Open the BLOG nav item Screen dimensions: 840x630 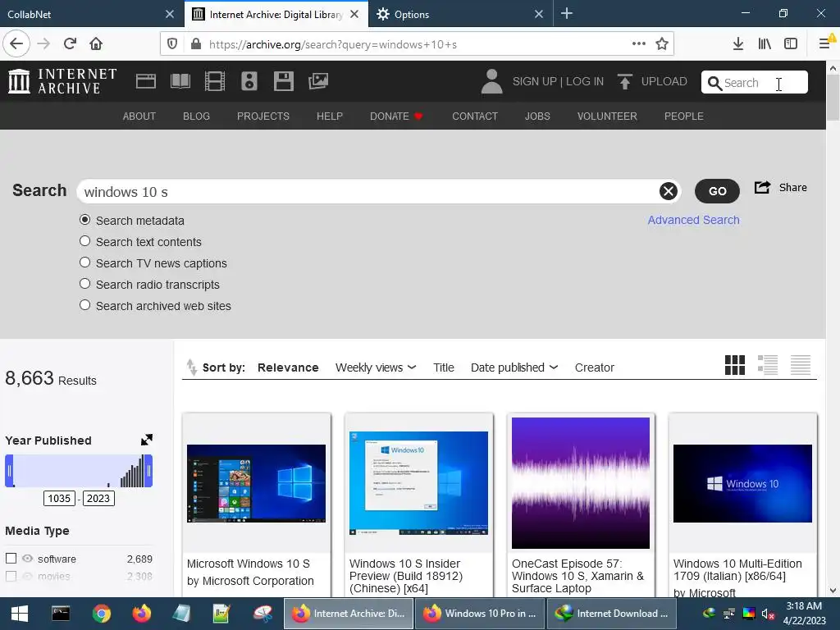pyautogui.click(x=197, y=116)
